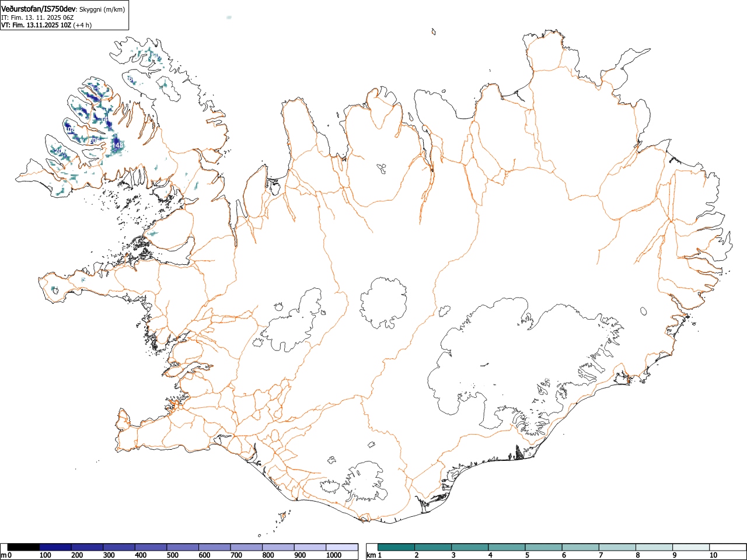
Task: Click the '(+4 h)' forecast offset text
Action: click(x=82, y=25)
